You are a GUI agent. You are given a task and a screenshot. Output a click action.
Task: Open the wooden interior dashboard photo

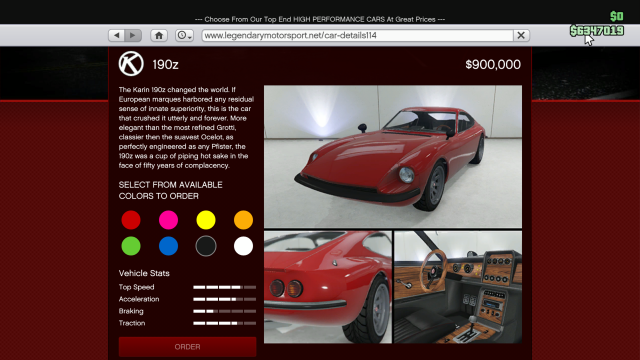coord(458,287)
